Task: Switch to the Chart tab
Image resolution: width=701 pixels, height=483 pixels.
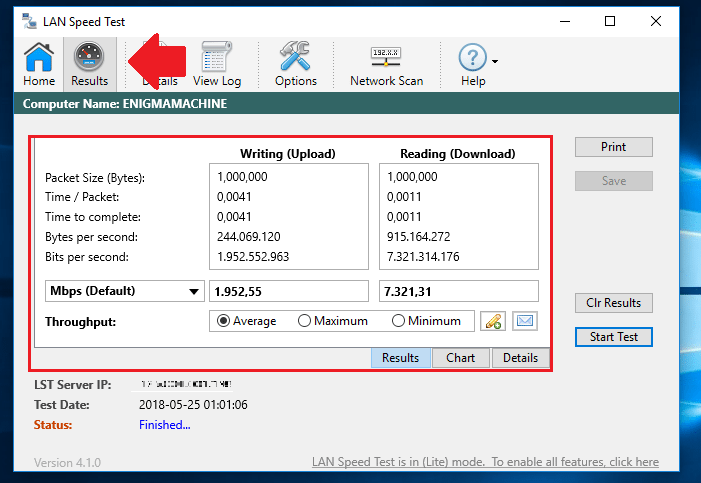Action: [x=460, y=358]
